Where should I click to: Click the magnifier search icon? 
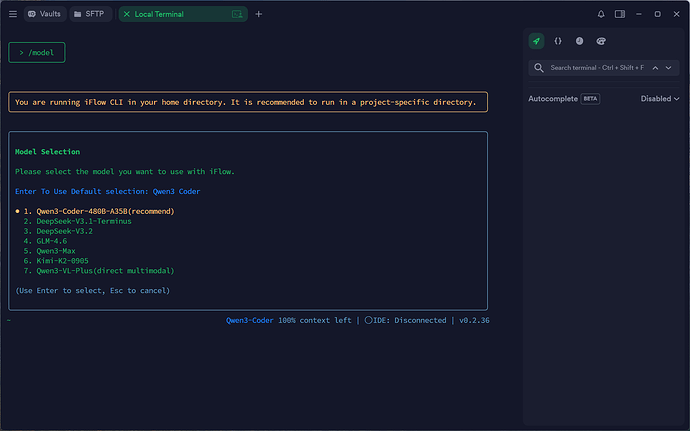pyautogui.click(x=539, y=68)
